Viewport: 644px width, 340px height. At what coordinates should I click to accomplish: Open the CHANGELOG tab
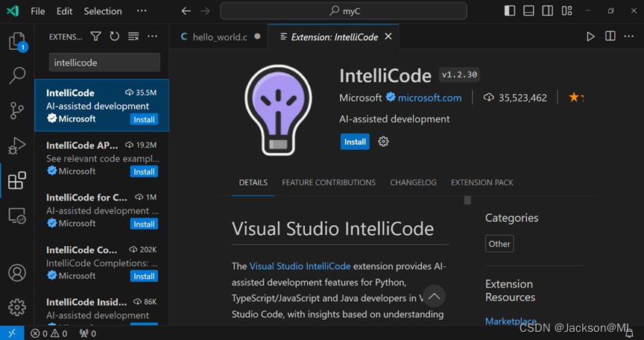point(413,183)
